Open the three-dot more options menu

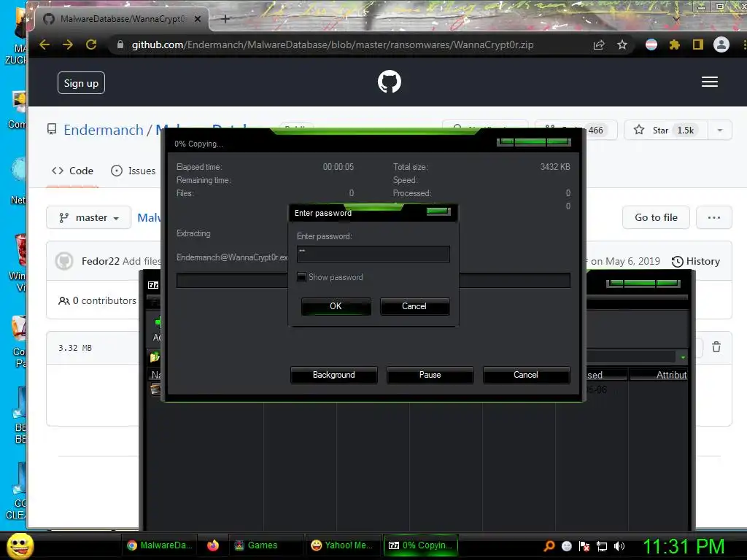(713, 217)
